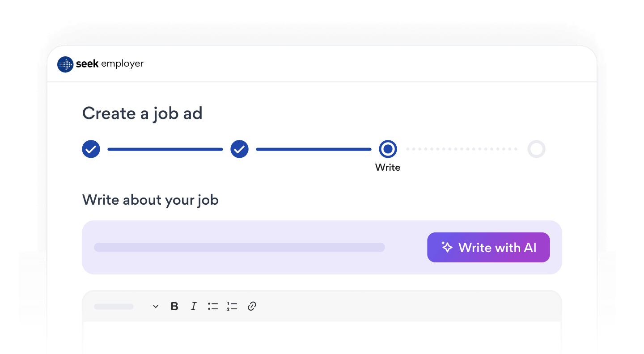Open the paragraph style selector placeholder
The height and width of the screenshot is (354, 644).
[114, 307]
